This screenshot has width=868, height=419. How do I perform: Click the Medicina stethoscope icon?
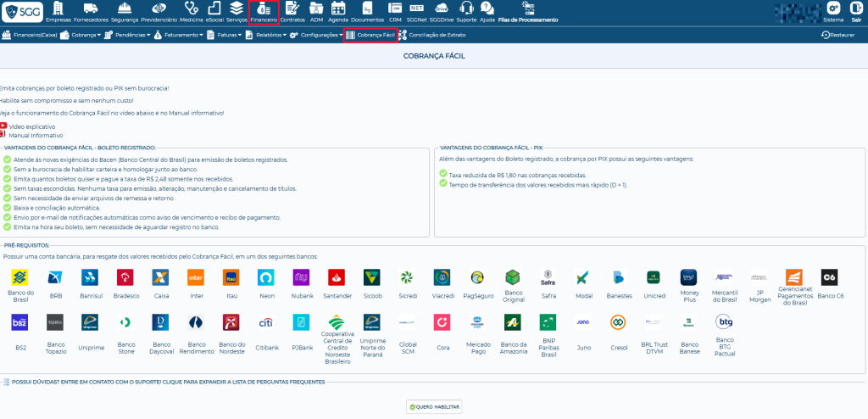(x=191, y=8)
